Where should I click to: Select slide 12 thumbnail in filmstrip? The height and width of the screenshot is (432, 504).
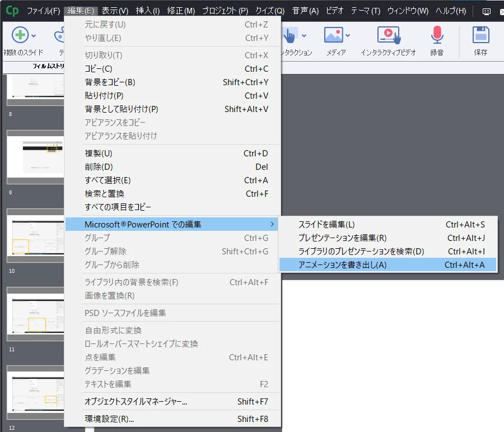coord(36,392)
